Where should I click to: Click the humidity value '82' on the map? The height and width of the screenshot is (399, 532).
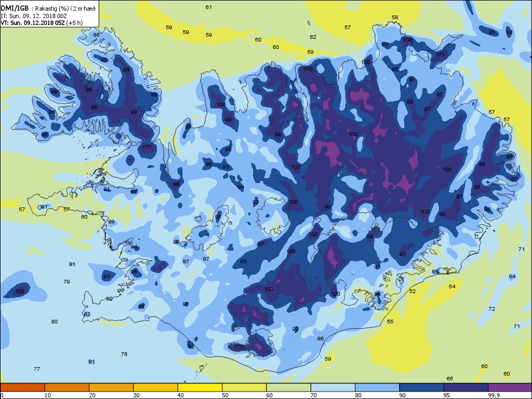coord(87,314)
